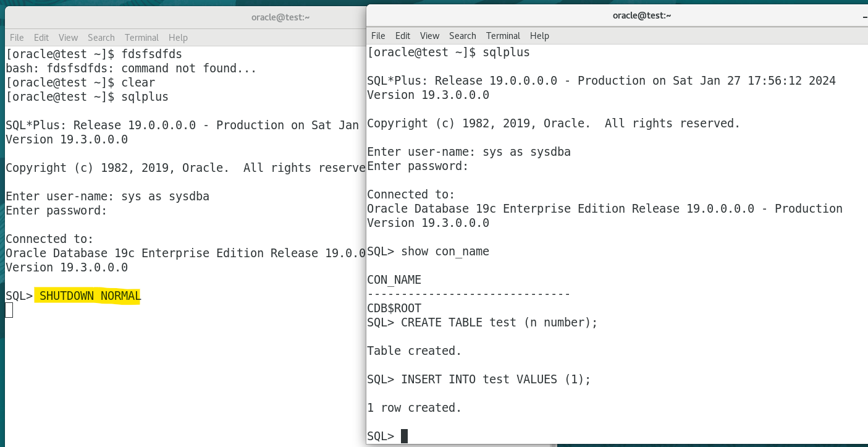Click "Enter user-name: sys as sysdba" in left terminal

click(107, 197)
